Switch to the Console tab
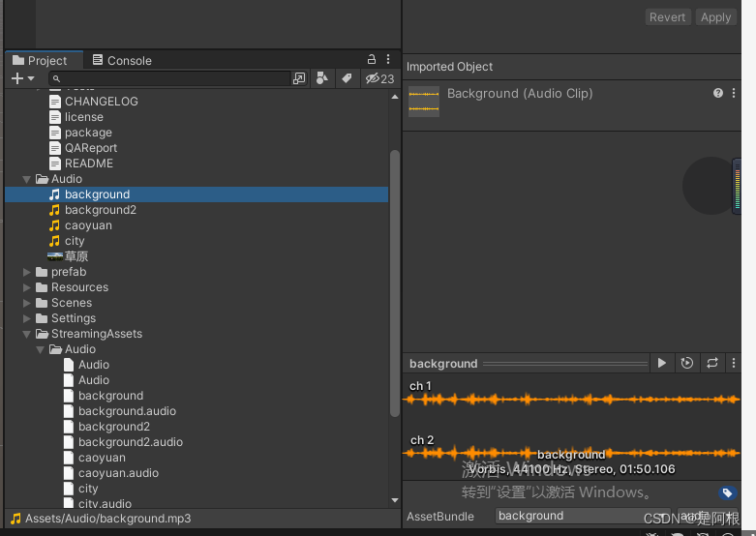Viewport: 756px width, 536px height. [x=123, y=60]
